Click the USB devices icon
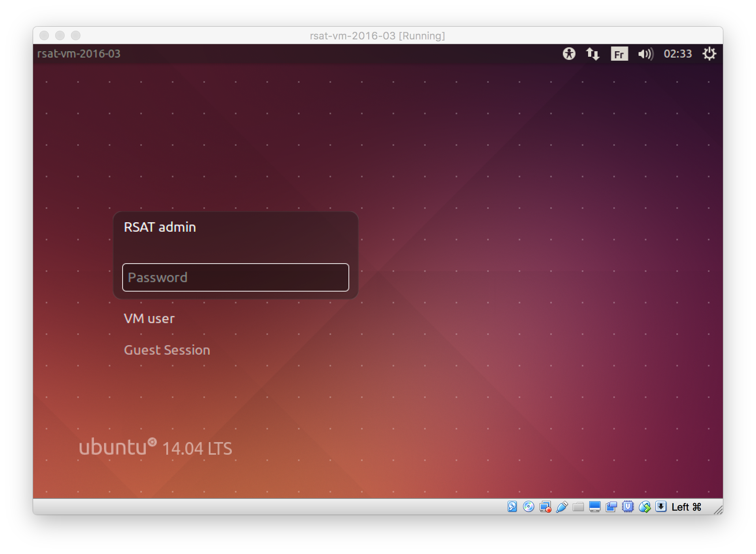The image size is (756, 554). pyautogui.click(x=562, y=507)
